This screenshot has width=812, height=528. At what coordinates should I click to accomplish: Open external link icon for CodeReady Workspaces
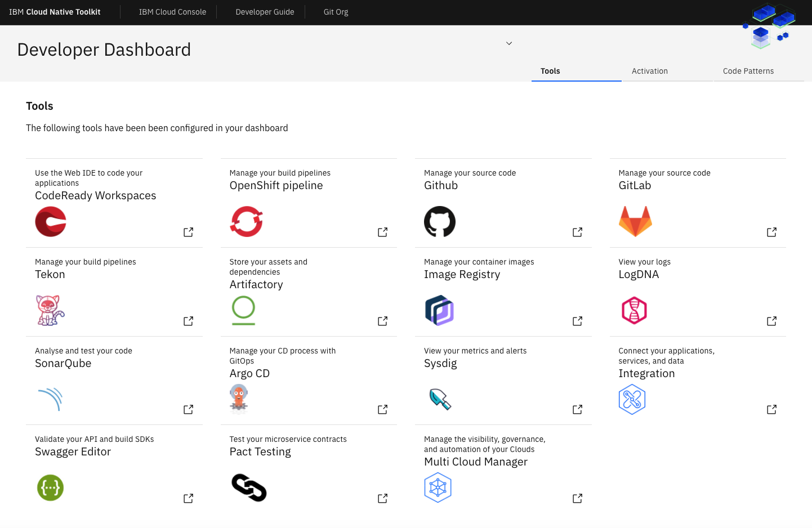(189, 232)
